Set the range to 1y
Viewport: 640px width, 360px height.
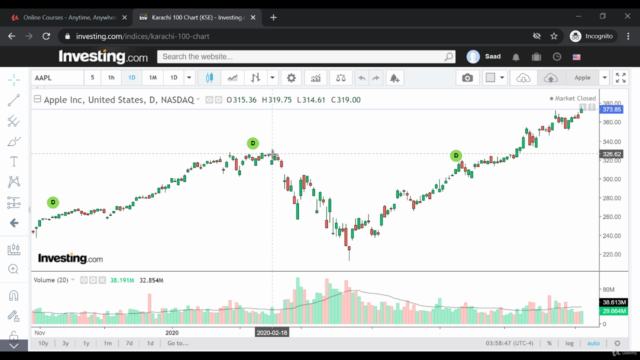pos(86,343)
